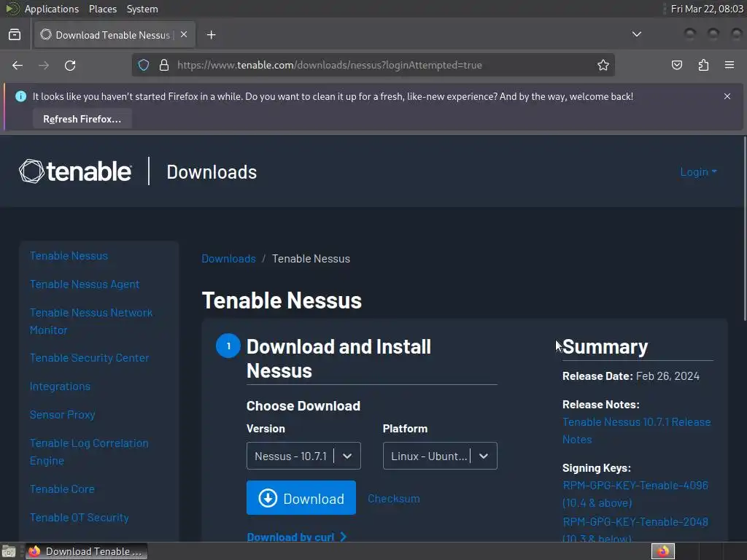Viewport: 747px width, 560px height.
Task: Open the RPM-GPG-KEY-Tenable-4096 signing key link
Action: click(635, 494)
